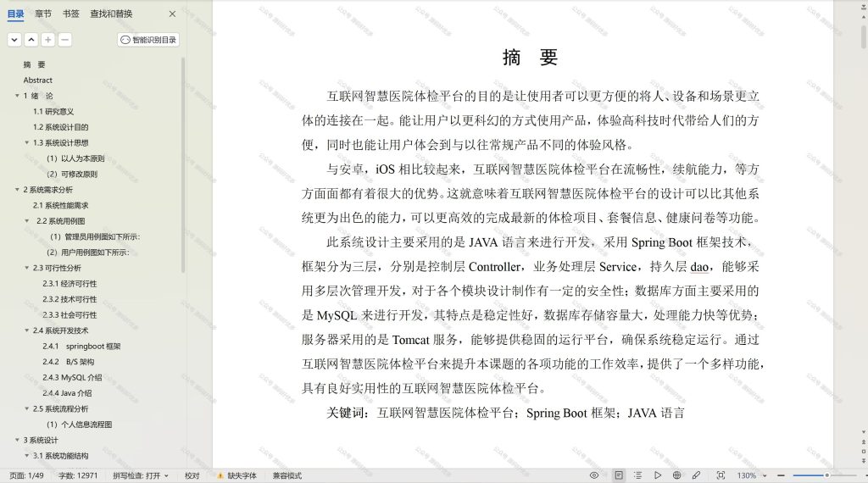Image resolution: width=868 pixels, height=483 pixels.
Task: Switch to the 书签 tab
Action: click(71, 14)
